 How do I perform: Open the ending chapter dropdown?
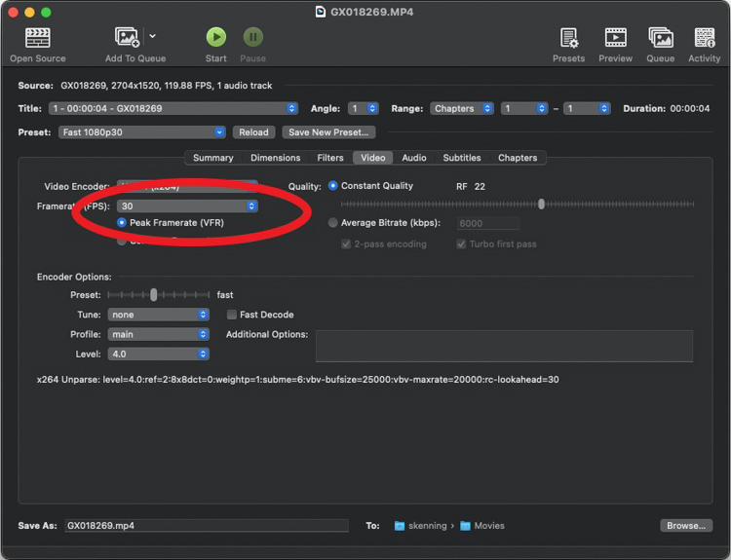[587, 108]
